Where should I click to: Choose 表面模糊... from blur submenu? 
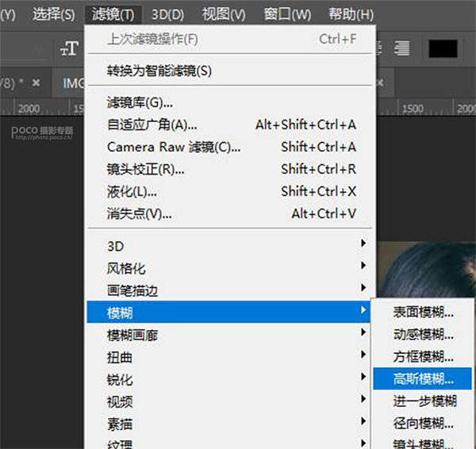[x=423, y=312]
